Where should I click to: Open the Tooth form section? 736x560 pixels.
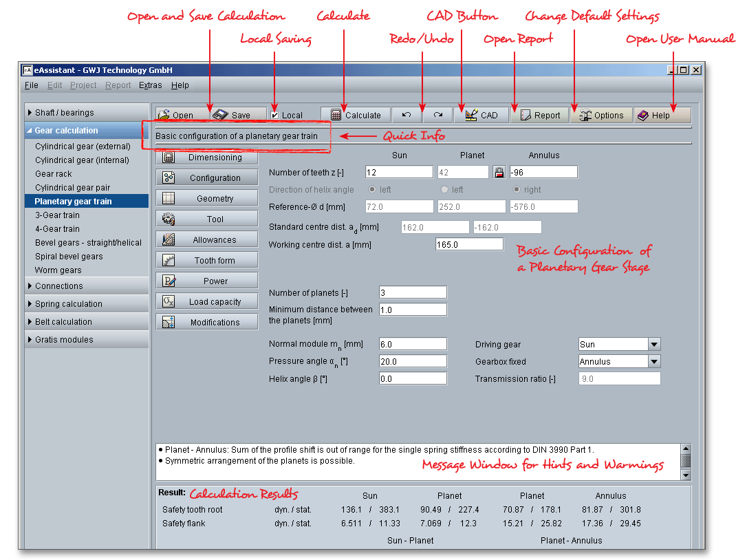207,261
